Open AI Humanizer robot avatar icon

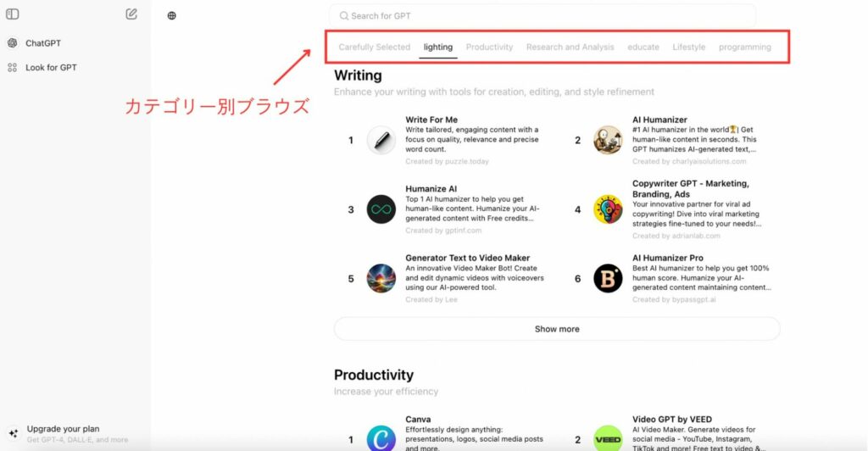click(x=608, y=140)
